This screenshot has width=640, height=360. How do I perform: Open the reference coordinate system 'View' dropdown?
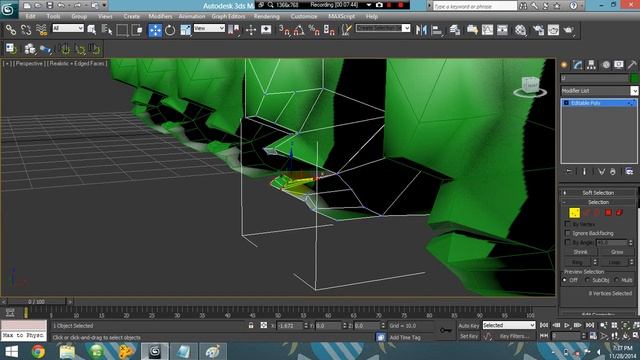209,28
